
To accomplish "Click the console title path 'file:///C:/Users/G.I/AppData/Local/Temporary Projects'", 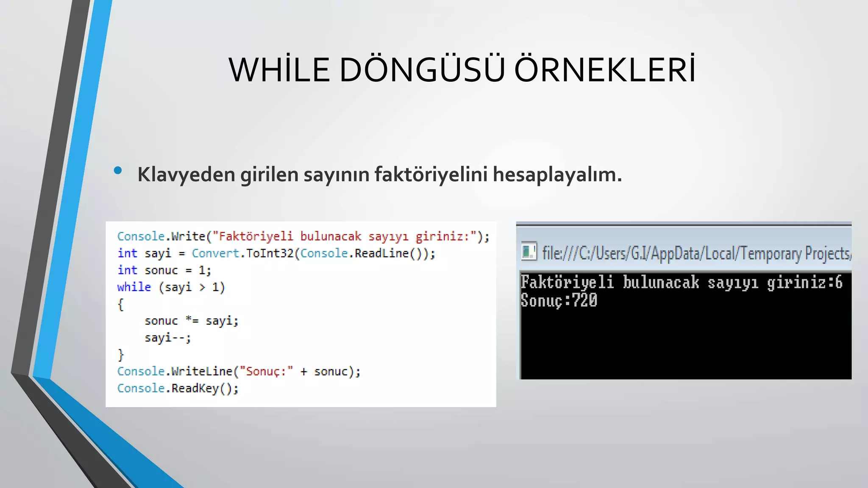I will coord(696,253).
